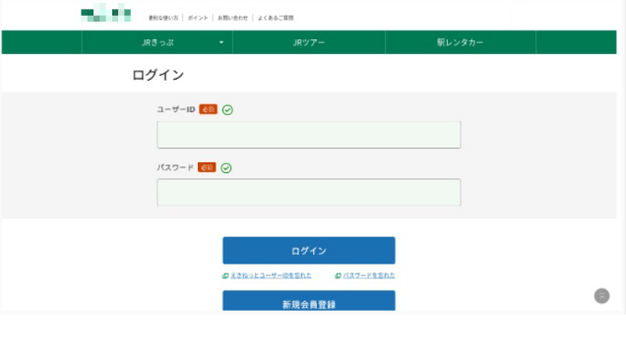Click the green checkmark next to パスワード
Image resolution: width=626 pixels, height=364 pixels.
(226, 168)
